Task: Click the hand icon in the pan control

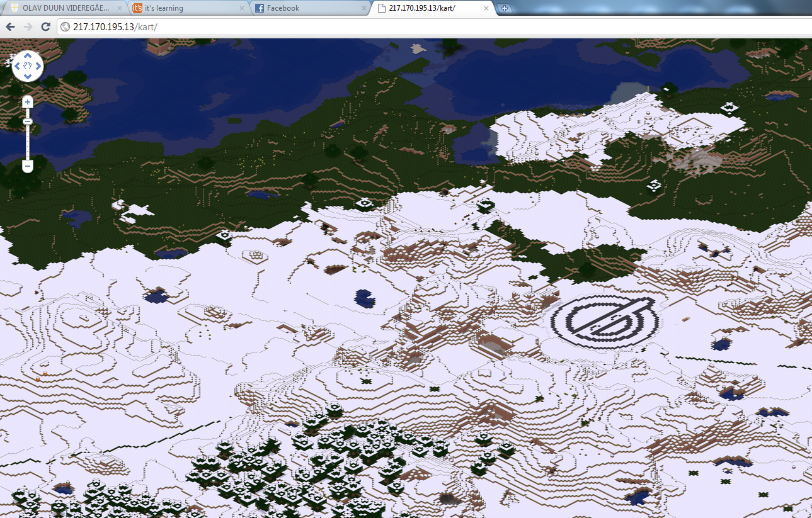Action: point(28,65)
